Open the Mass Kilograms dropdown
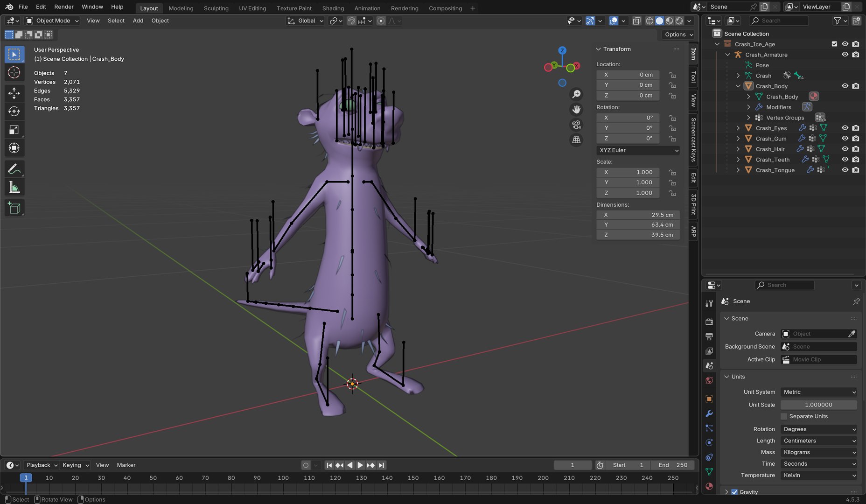Image resolution: width=866 pixels, height=504 pixels. coord(819,452)
